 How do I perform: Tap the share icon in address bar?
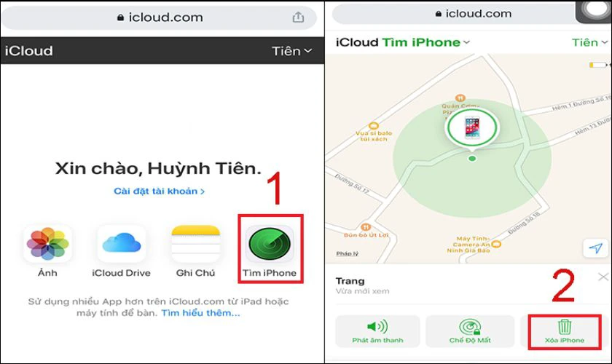click(x=298, y=17)
